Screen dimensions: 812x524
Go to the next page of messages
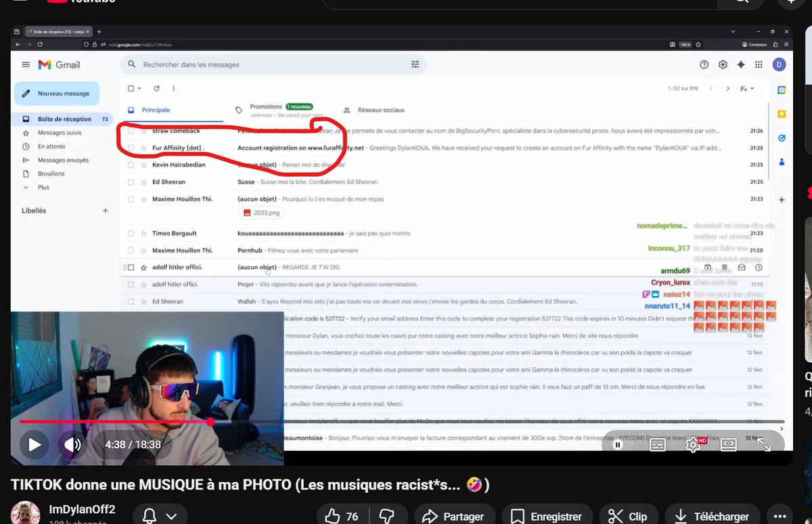point(728,89)
